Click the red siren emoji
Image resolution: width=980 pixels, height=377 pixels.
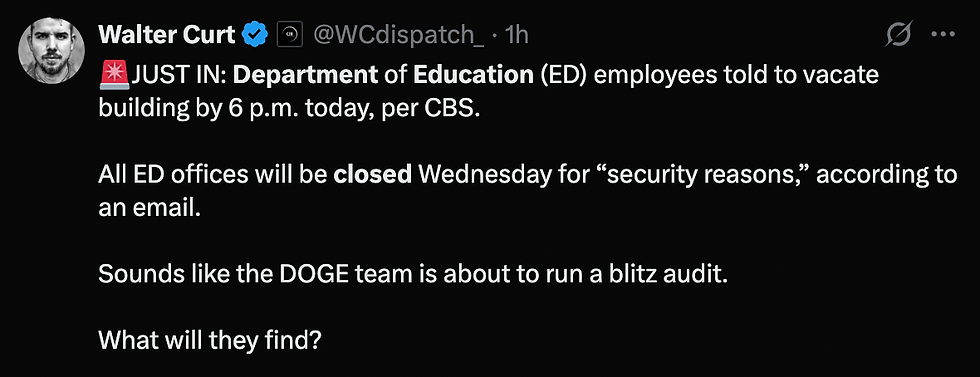[x=114, y=75]
